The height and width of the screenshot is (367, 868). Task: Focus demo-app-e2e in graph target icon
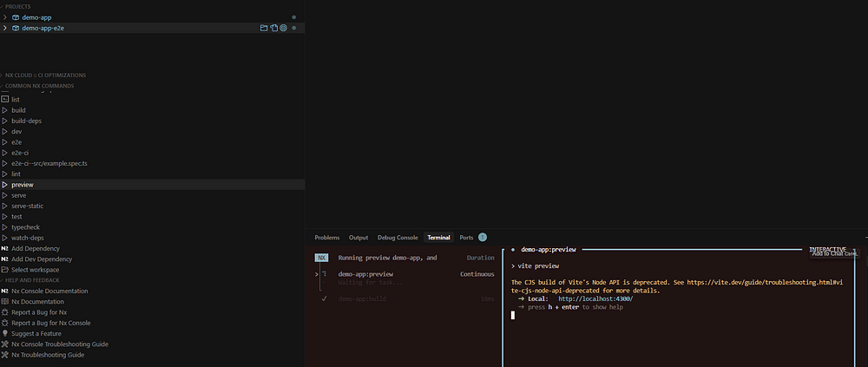(283, 28)
